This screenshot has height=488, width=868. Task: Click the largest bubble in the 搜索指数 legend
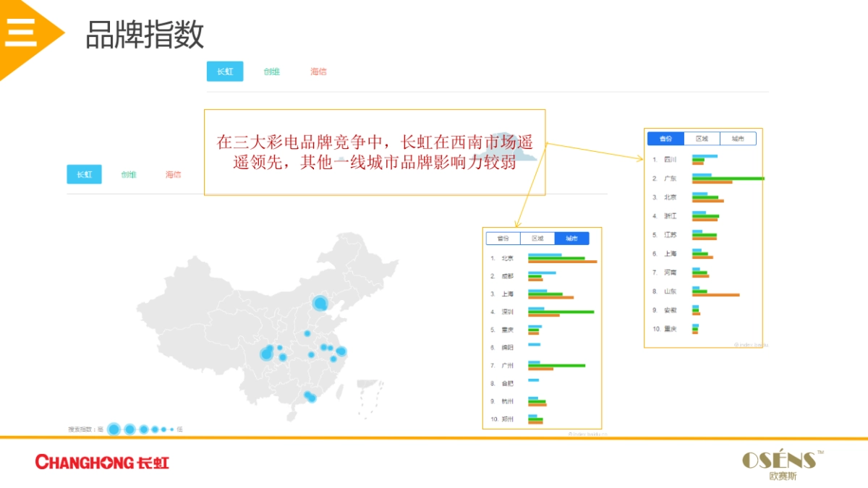click(114, 429)
